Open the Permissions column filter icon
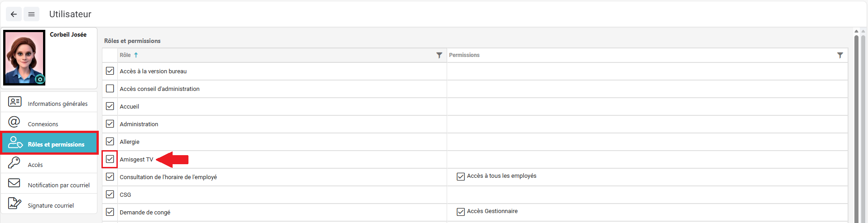 pos(840,55)
